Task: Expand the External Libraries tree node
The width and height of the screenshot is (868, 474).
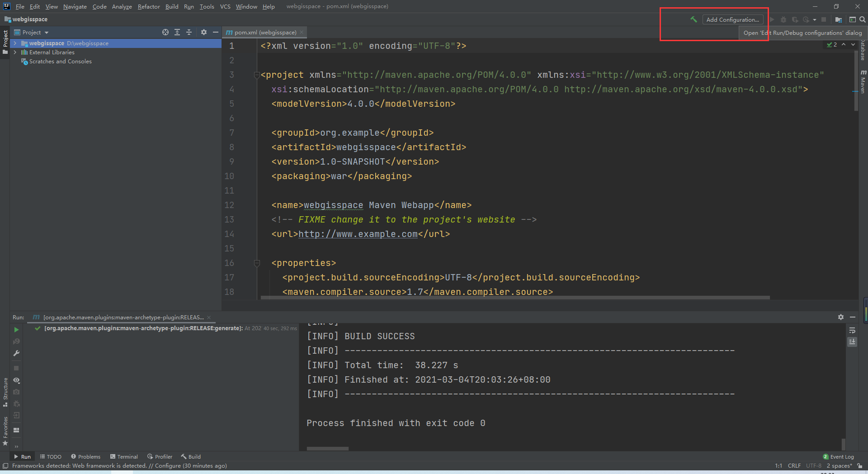Action: pyautogui.click(x=15, y=52)
